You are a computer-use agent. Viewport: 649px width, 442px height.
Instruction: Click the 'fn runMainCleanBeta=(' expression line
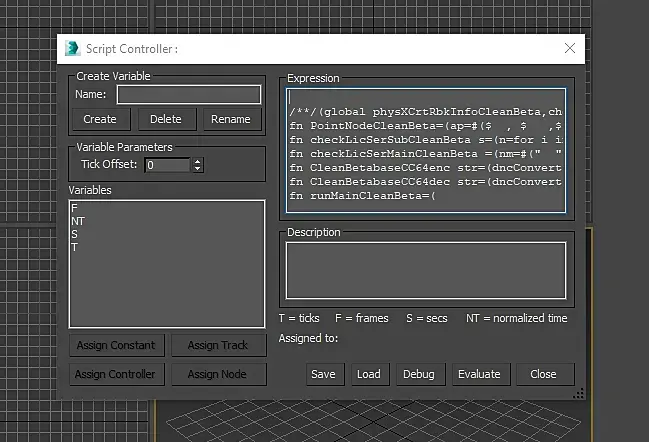(x=363, y=195)
